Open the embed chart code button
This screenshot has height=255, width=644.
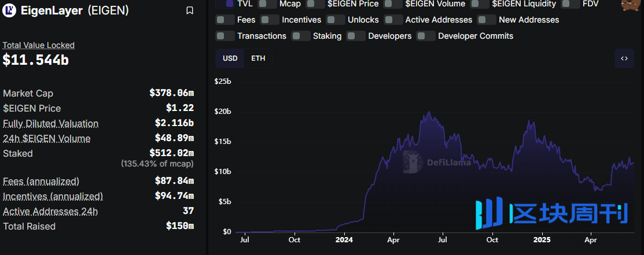point(624,58)
